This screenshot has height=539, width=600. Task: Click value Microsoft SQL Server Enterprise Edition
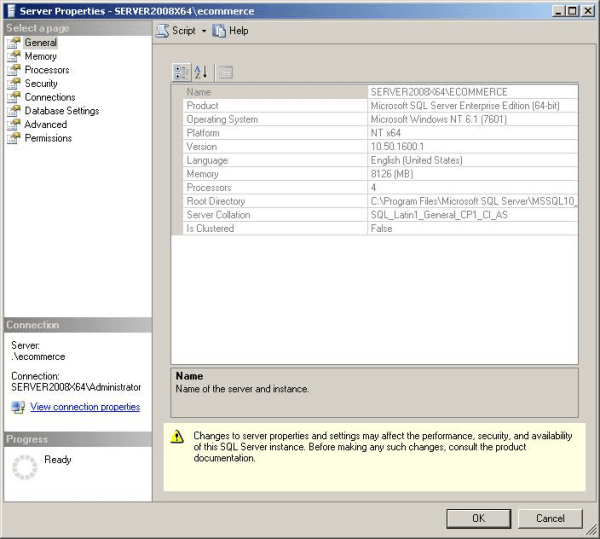(x=465, y=106)
